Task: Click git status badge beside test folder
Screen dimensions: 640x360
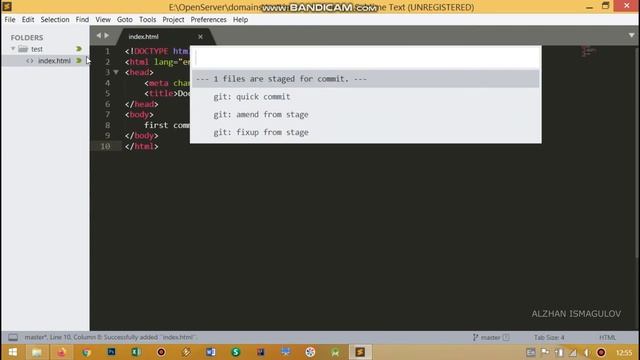Action: (x=79, y=49)
